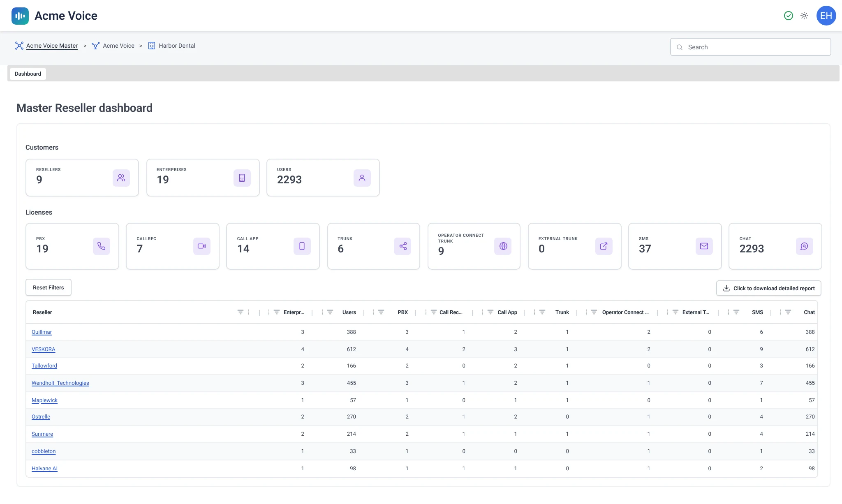Open the EH user avatar menu
The height and width of the screenshot is (504, 842).
(x=826, y=16)
